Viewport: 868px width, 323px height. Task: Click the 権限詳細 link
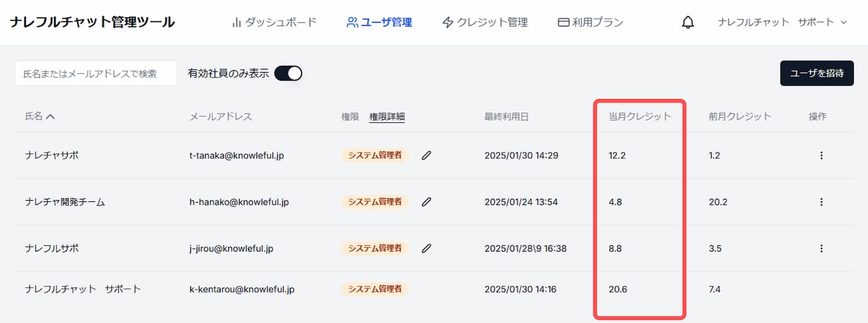point(386,116)
